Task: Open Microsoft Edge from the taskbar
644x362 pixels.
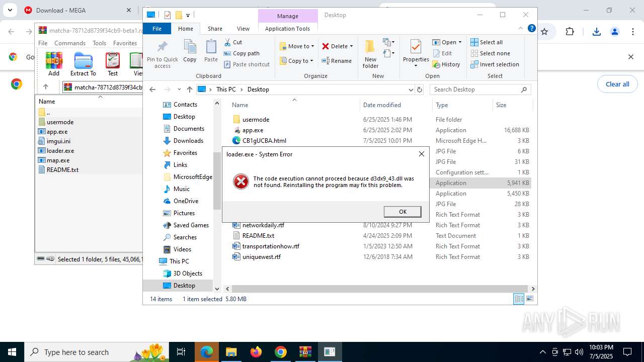Action: (x=207, y=352)
